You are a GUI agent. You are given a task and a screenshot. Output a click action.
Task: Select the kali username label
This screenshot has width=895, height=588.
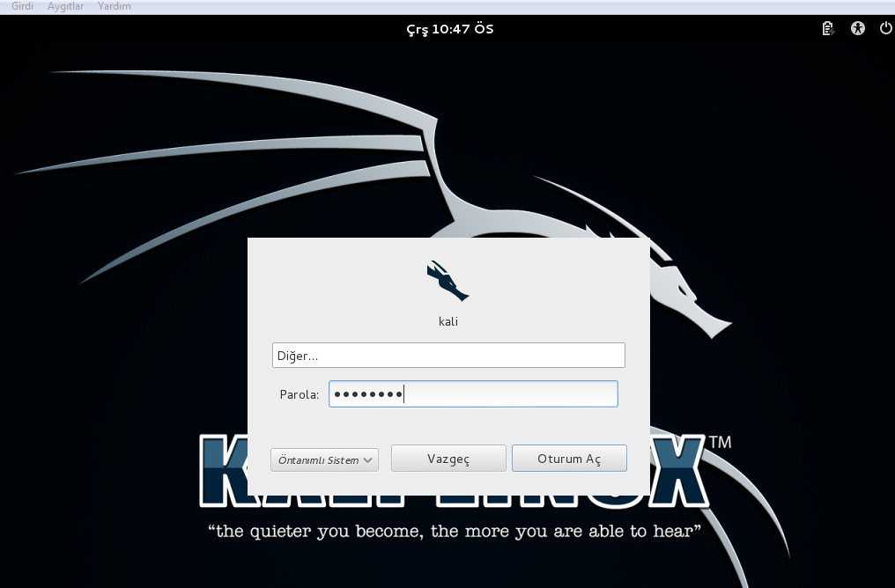coord(448,321)
